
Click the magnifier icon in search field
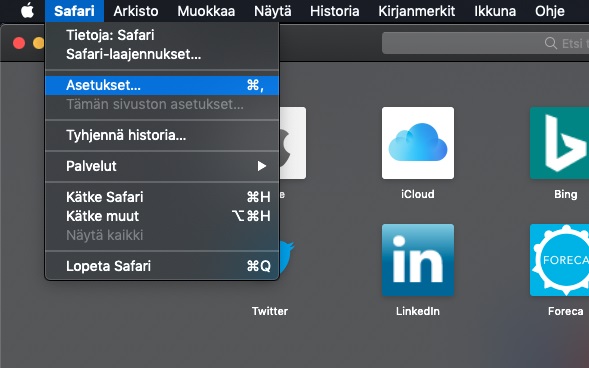click(551, 43)
